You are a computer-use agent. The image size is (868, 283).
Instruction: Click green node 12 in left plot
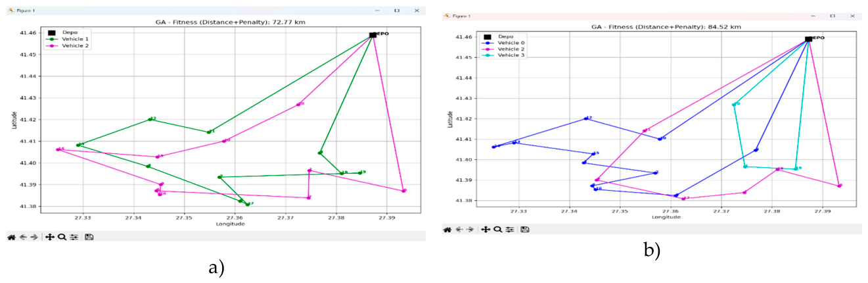coord(150,119)
